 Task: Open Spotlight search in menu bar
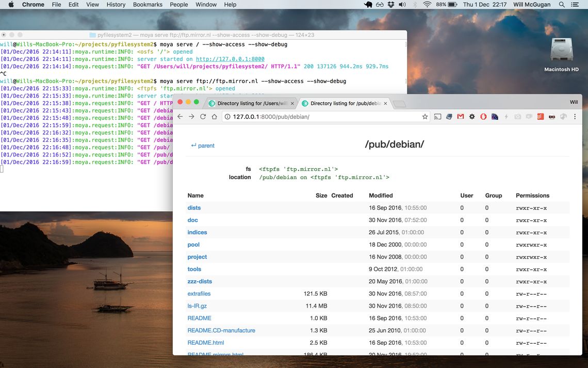coord(562,5)
